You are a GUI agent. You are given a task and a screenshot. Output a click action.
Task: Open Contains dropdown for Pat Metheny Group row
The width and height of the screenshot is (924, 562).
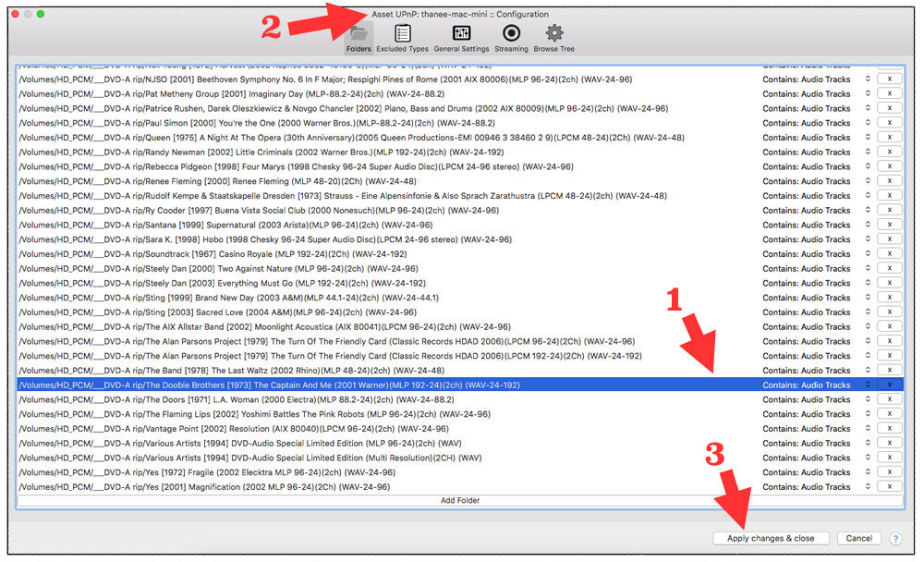868,94
